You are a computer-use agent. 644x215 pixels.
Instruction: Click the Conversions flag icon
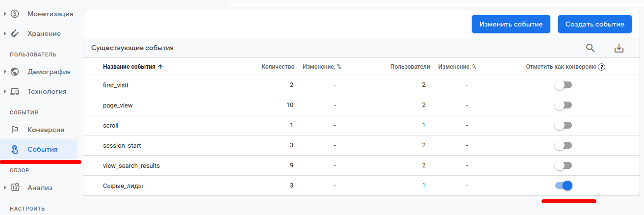(x=15, y=130)
